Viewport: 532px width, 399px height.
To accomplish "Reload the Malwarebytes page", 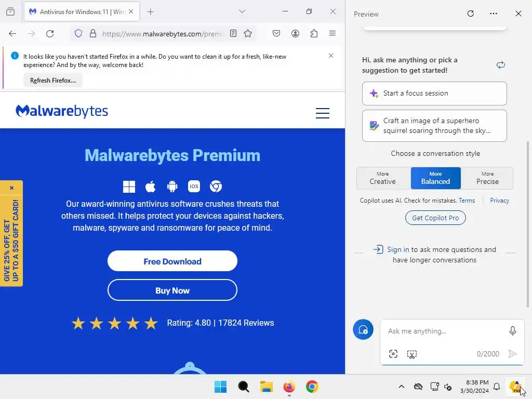I will 50,33.
